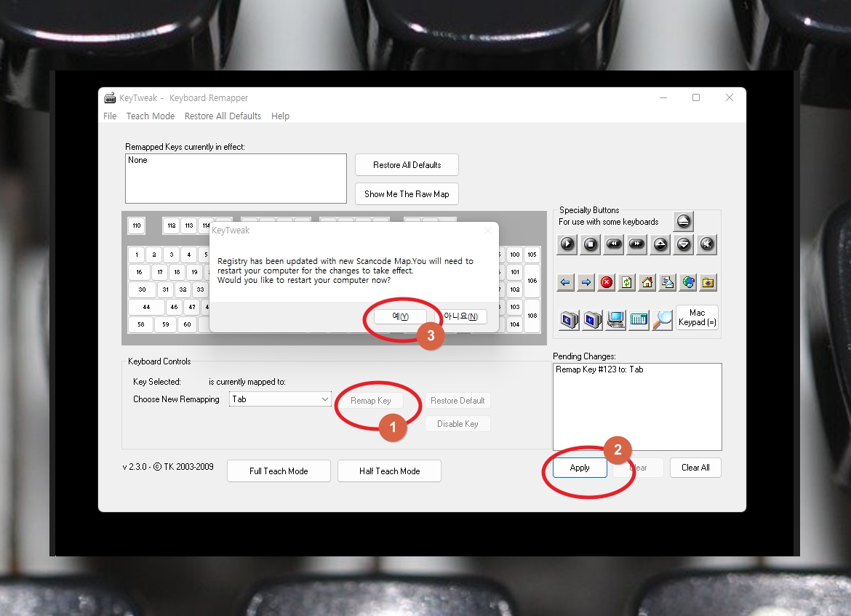
Task: Click the Remap Key button
Action: (x=371, y=401)
